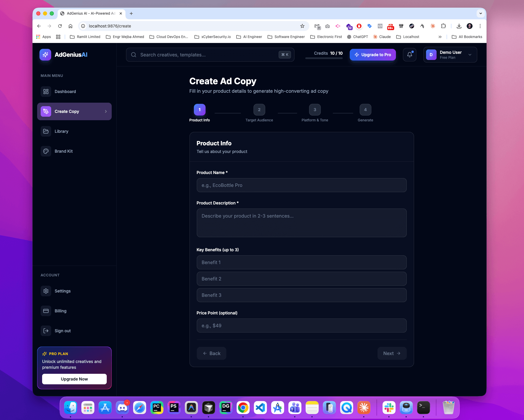The width and height of the screenshot is (524, 420).
Task: Open notifications via the bell icon
Action: coord(409,55)
